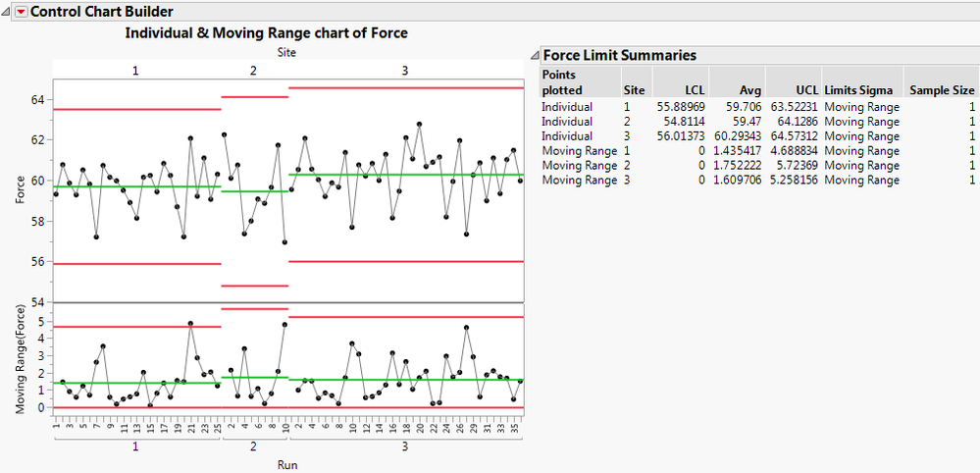This screenshot has height=473, width=980.
Task: Click the Site 3 green average line in Force chart
Action: [x=405, y=175]
